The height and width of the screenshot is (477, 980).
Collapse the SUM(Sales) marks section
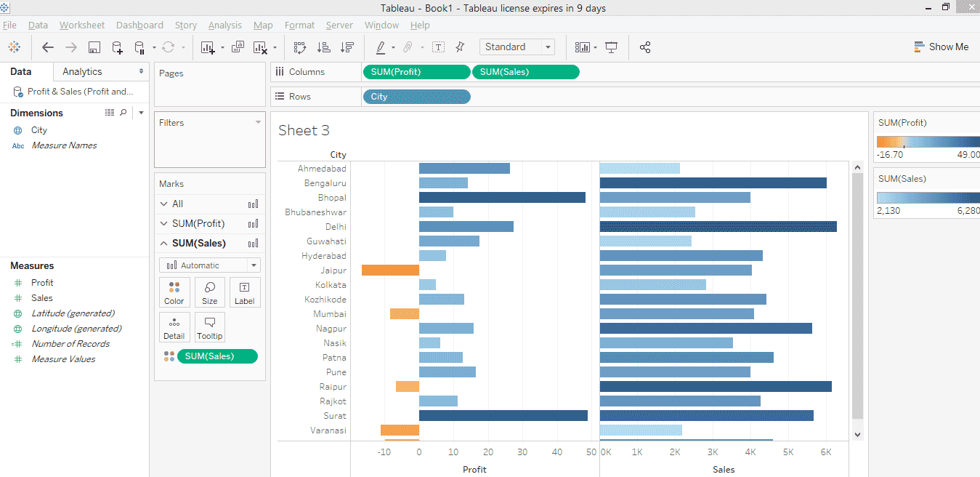164,243
